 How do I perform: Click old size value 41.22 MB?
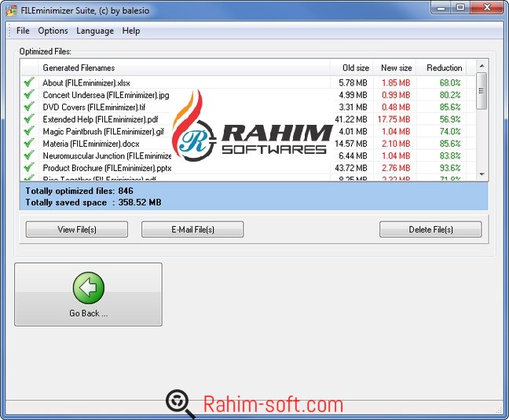[x=351, y=119]
